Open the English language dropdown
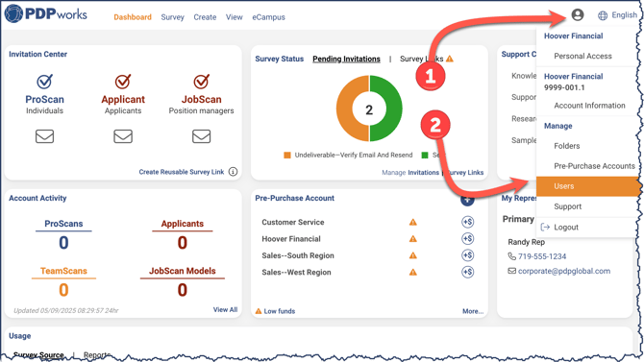This screenshot has width=644, height=362. (x=624, y=15)
